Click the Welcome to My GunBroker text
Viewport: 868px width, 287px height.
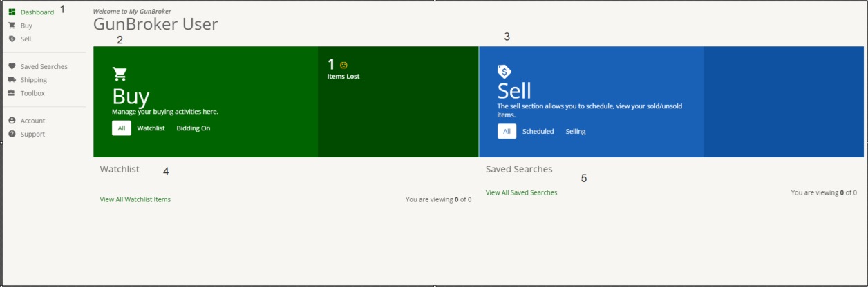(132, 12)
